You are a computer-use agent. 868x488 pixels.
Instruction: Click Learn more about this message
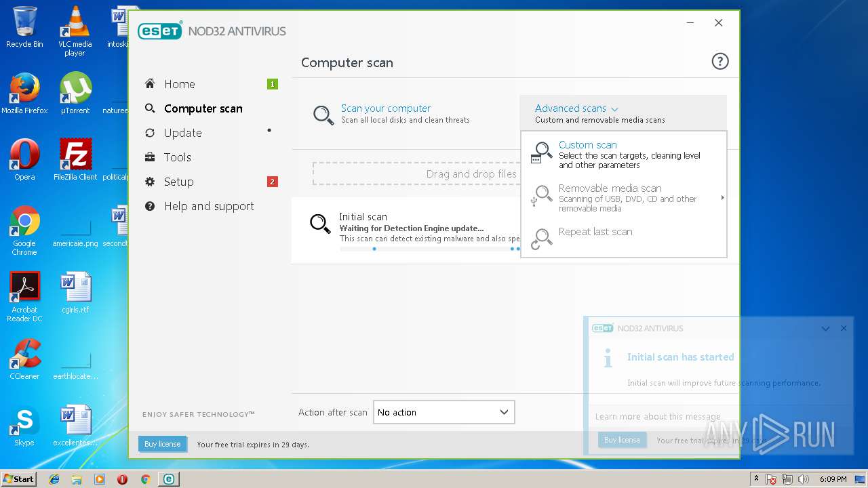658,417
